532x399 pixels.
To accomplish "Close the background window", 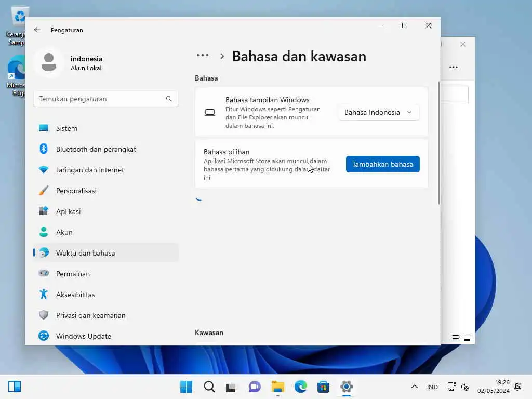I will (463, 44).
